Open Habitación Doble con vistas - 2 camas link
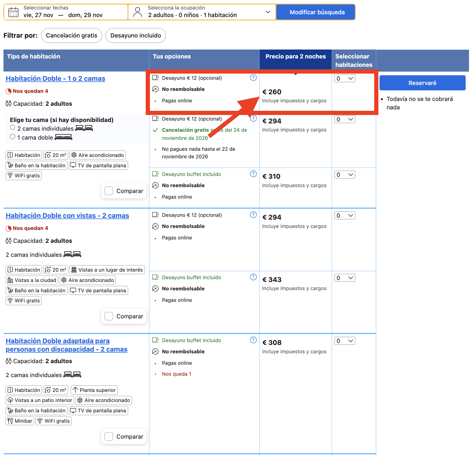 pos(67,215)
